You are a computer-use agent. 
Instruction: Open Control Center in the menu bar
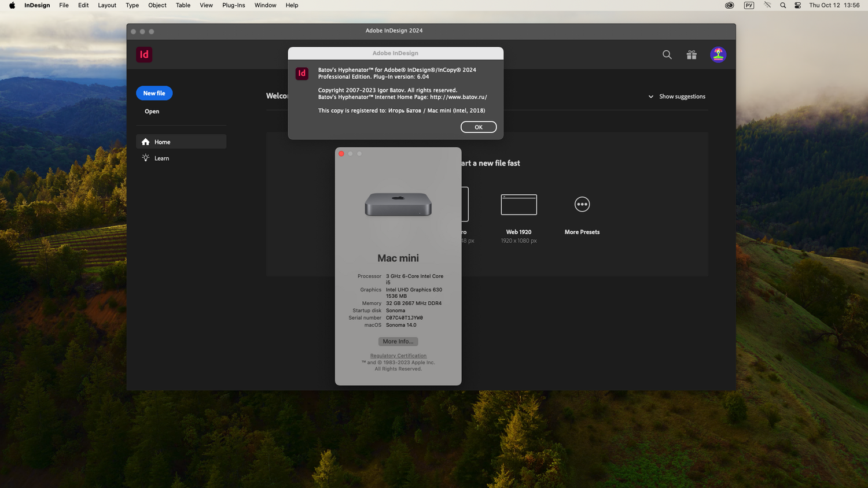click(797, 5)
